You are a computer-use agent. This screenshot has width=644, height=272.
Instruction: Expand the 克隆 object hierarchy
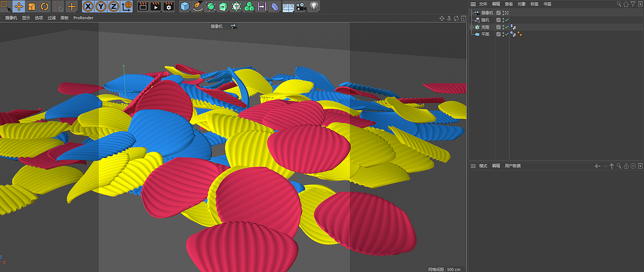coord(471,27)
